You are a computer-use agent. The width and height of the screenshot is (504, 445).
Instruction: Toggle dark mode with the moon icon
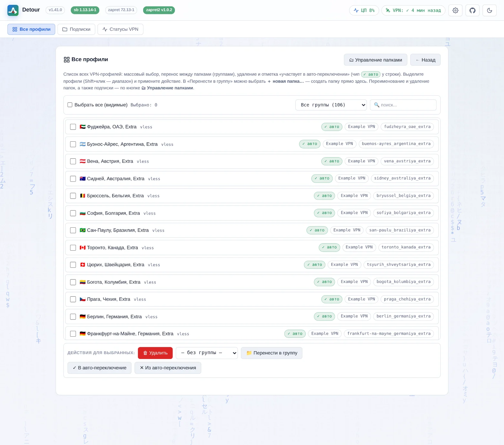(x=489, y=10)
